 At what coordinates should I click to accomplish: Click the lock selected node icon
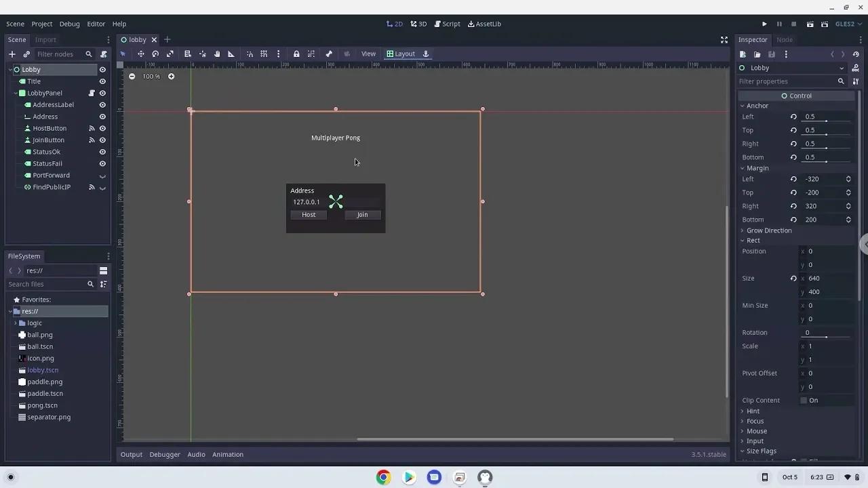pyautogui.click(x=296, y=54)
